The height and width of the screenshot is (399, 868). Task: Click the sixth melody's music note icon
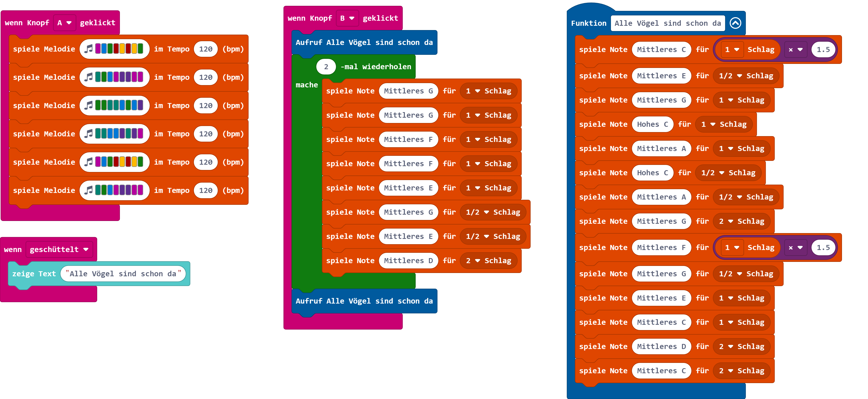tap(88, 190)
